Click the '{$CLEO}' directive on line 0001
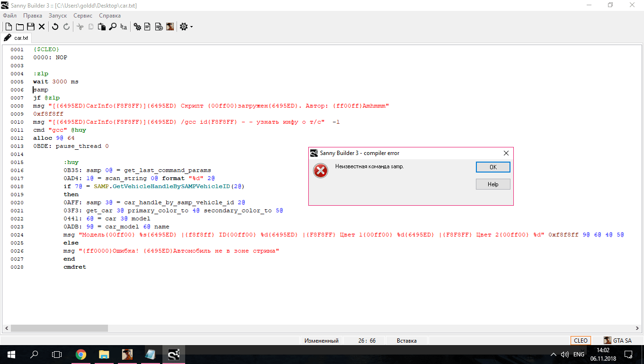The width and height of the screenshot is (644, 364). (x=46, y=49)
